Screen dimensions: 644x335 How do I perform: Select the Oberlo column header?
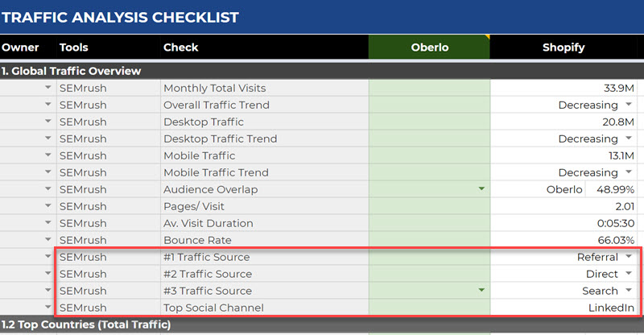coord(428,48)
